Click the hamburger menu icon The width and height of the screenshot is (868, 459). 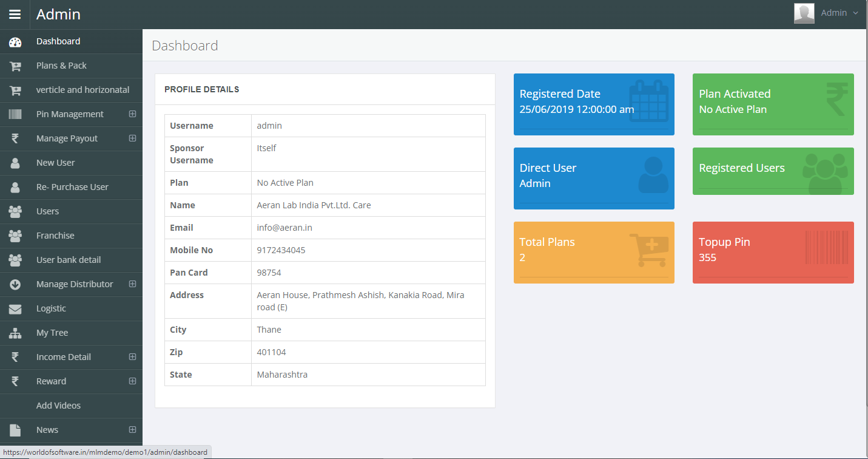[15, 14]
